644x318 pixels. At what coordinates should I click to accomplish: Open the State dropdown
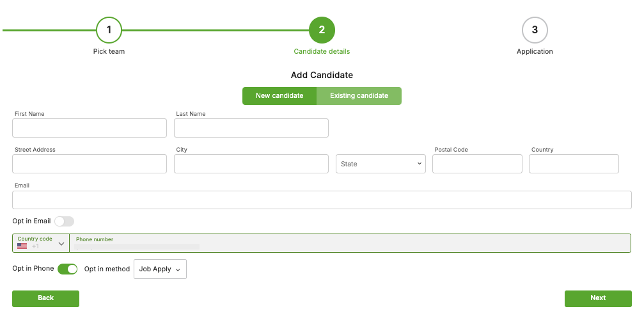381,164
